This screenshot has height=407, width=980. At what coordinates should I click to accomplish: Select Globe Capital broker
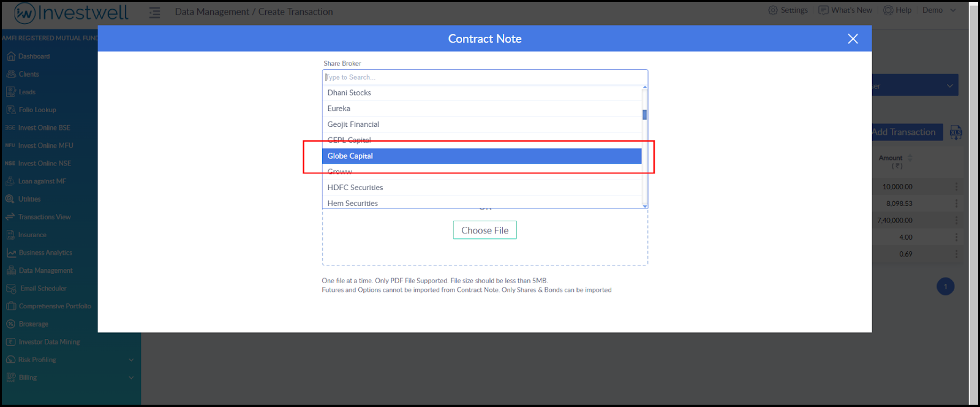[481, 156]
